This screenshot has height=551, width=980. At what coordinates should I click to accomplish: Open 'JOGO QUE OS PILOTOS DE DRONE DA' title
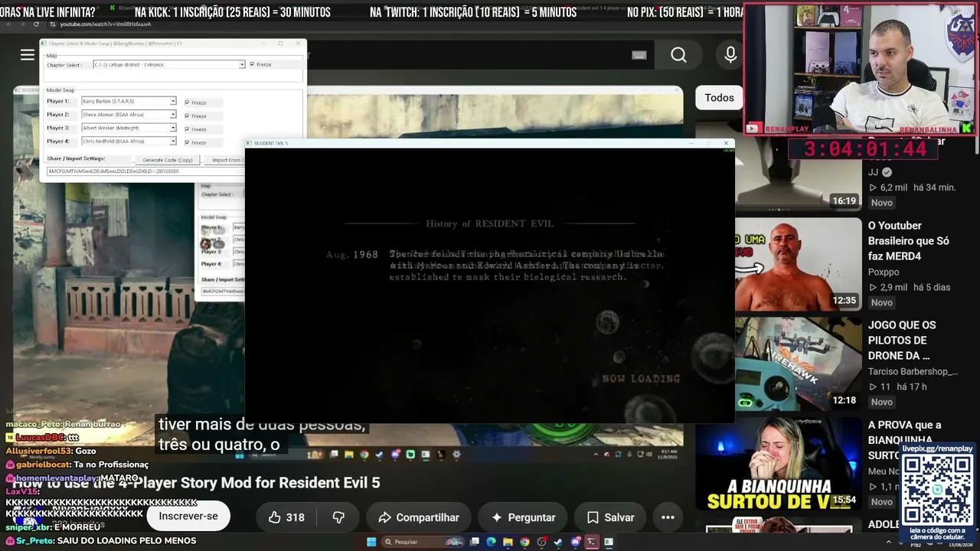click(x=902, y=341)
